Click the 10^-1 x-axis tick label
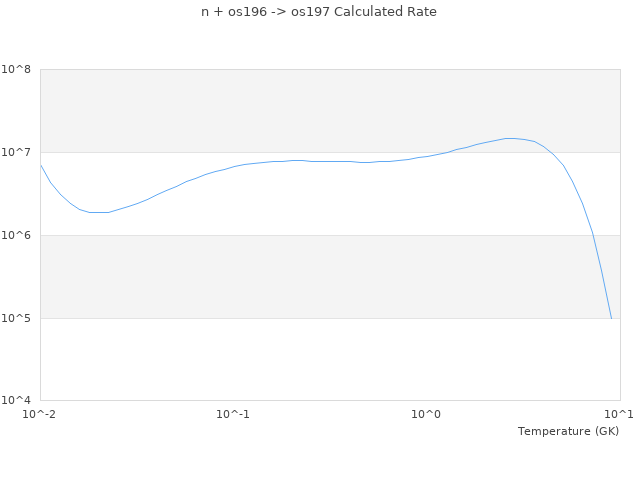 pyautogui.click(x=233, y=414)
